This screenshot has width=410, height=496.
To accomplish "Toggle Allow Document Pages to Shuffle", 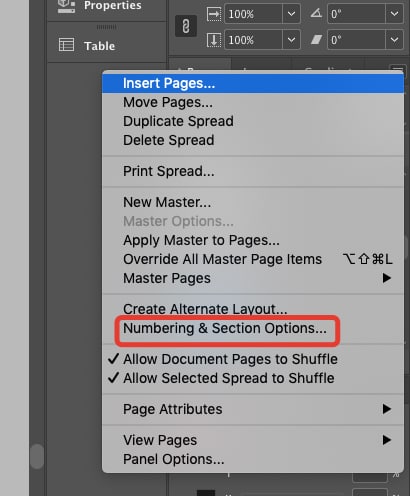I will click(253, 359).
